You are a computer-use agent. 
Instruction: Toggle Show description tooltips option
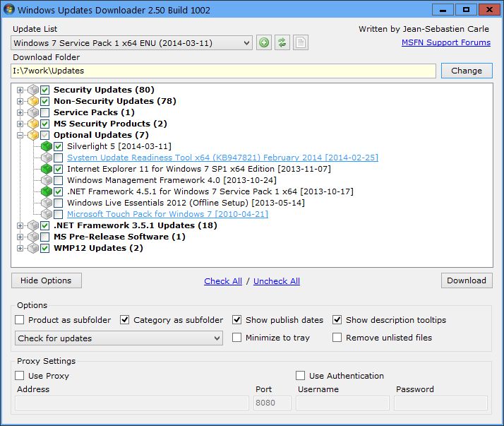click(x=337, y=320)
